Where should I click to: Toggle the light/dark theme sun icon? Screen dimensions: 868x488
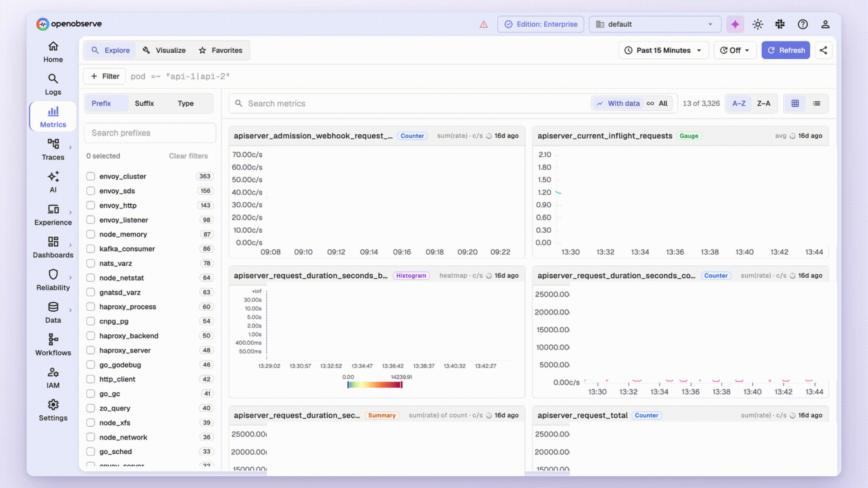[758, 24]
